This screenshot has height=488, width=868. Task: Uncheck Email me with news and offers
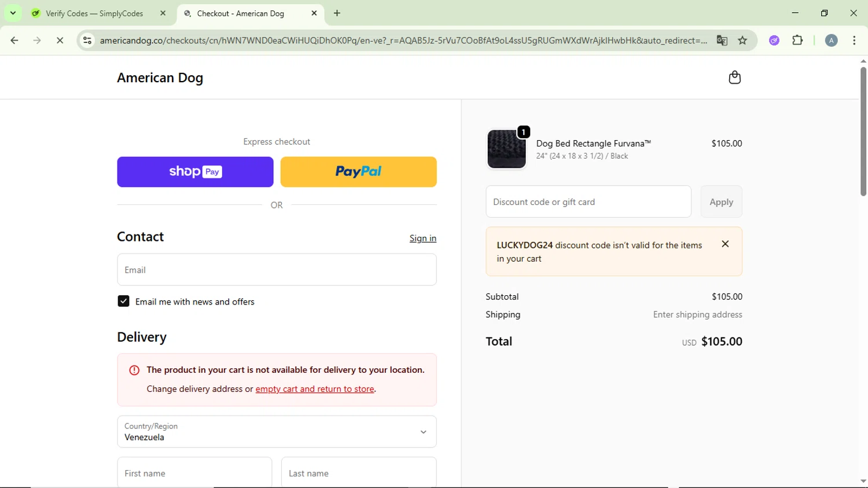[x=123, y=301]
